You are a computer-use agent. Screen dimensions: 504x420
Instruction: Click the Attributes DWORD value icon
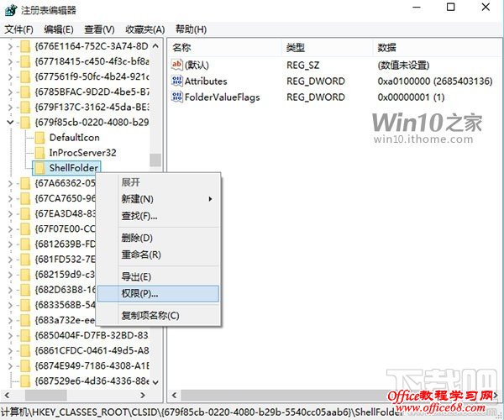click(x=176, y=81)
